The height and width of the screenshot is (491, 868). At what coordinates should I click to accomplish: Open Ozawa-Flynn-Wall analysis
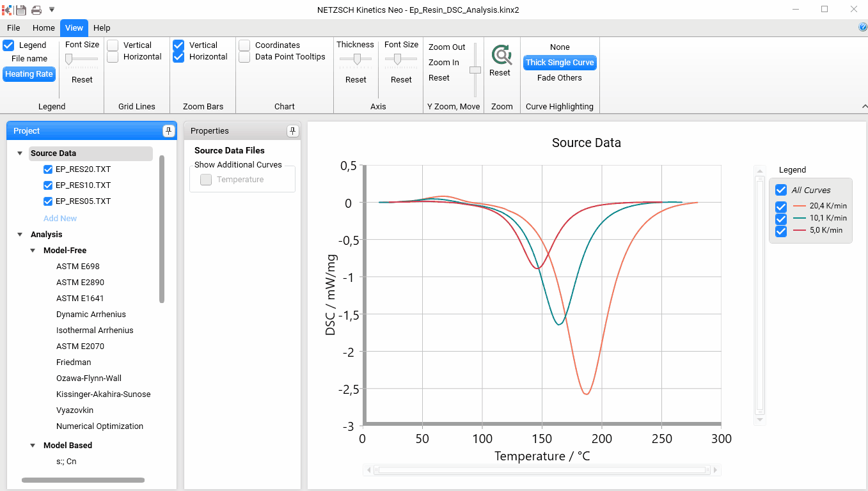coord(89,378)
